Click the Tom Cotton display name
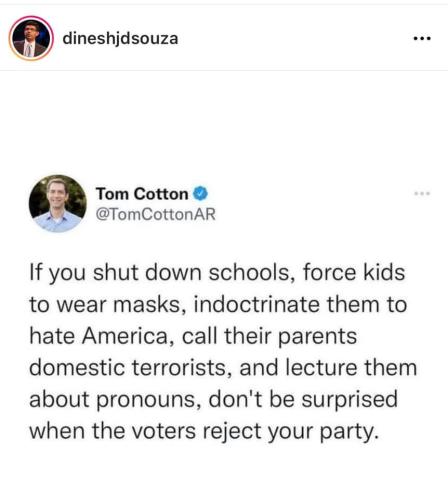Image resolution: width=448 pixels, height=500 pixels. coord(142,194)
